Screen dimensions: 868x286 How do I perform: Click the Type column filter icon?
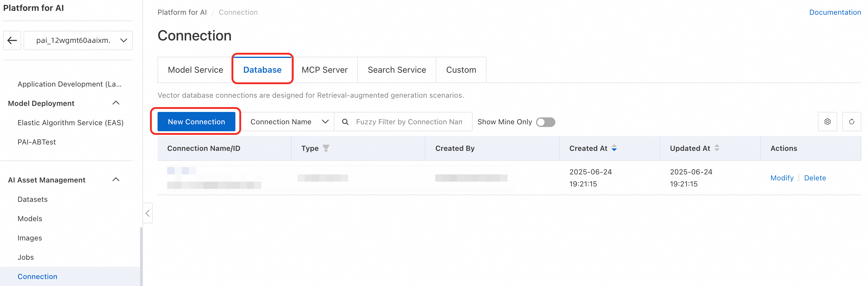coord(325,148)
